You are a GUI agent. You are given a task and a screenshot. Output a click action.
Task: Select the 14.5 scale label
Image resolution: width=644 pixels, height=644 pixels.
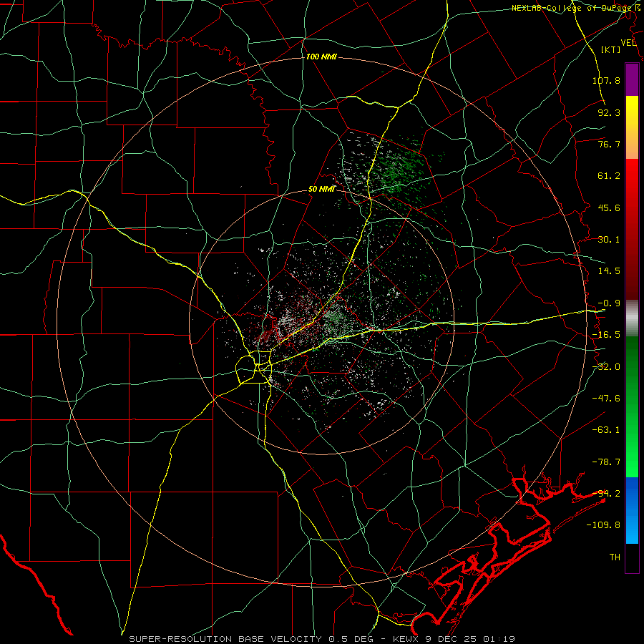coord(609,271)
